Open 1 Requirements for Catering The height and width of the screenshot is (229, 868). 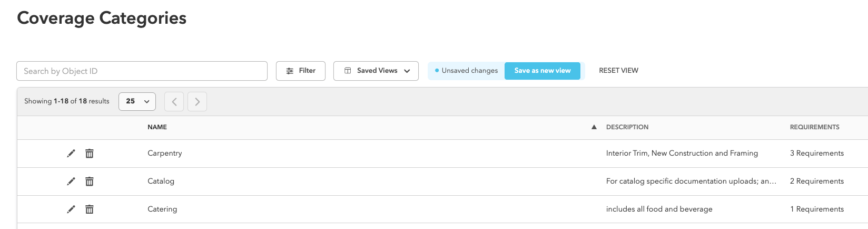(817, 209)
